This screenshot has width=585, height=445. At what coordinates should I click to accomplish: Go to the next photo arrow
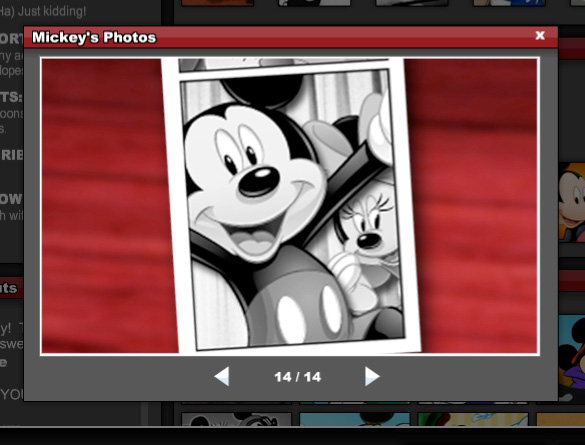(x=372, y=376)
